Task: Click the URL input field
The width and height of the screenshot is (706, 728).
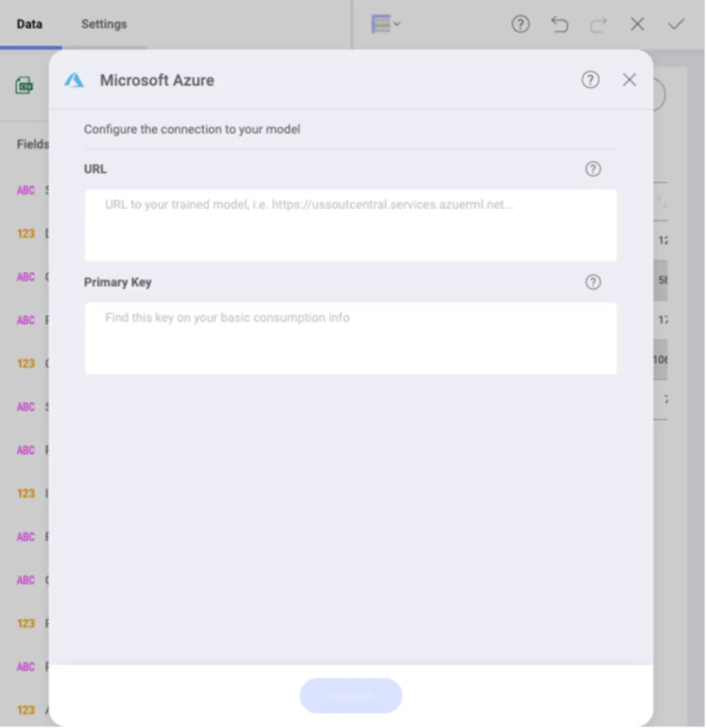Action: point(351,225)
